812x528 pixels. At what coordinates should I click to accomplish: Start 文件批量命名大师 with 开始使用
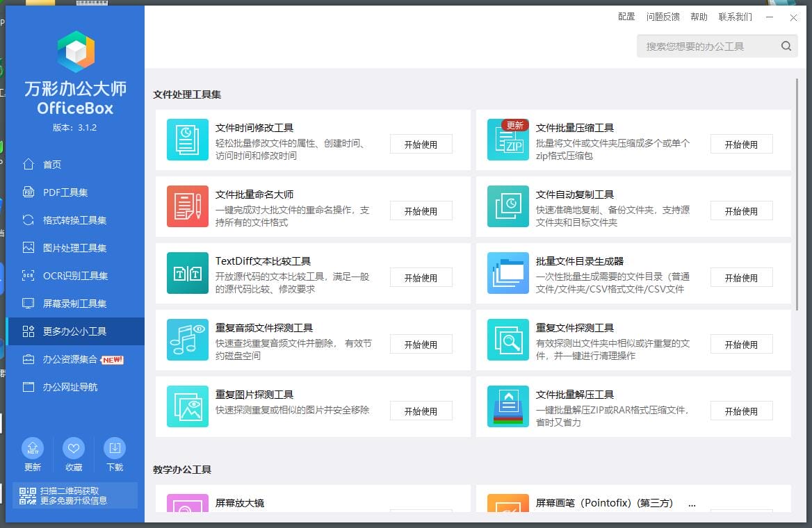tap(421, 211)
